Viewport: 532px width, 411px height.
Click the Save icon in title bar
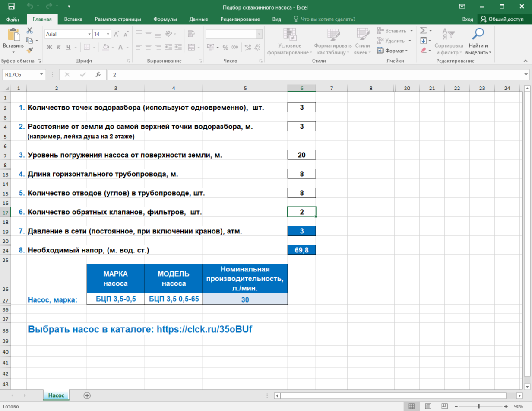tap(12, 7)
